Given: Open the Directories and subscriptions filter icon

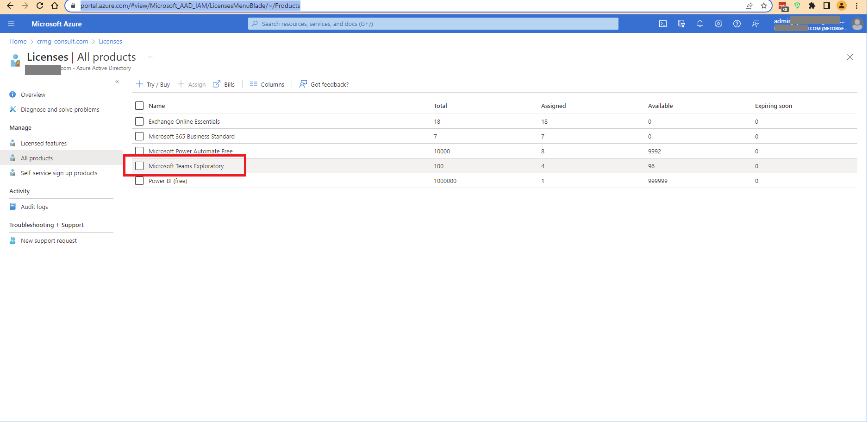Looking at the screenshot, I should [x=681, y=24].
